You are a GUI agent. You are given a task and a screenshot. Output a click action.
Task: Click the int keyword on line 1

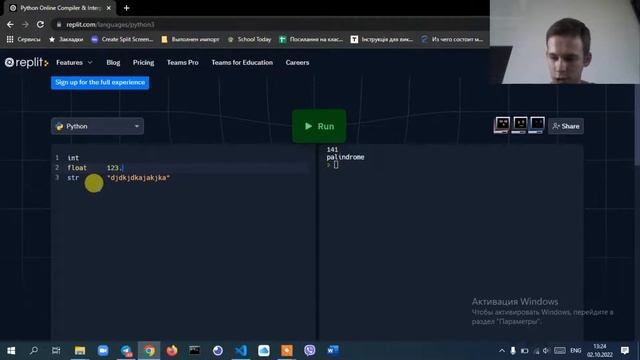73,158
